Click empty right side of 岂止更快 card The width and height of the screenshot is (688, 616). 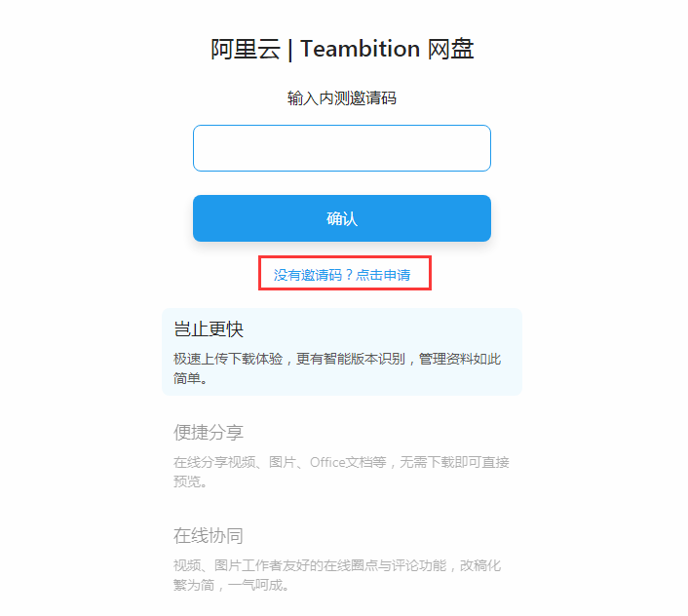point(468,329)
